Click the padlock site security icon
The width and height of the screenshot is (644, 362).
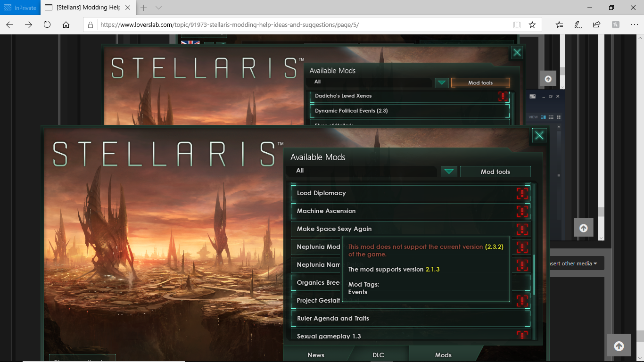coord(91,25)
